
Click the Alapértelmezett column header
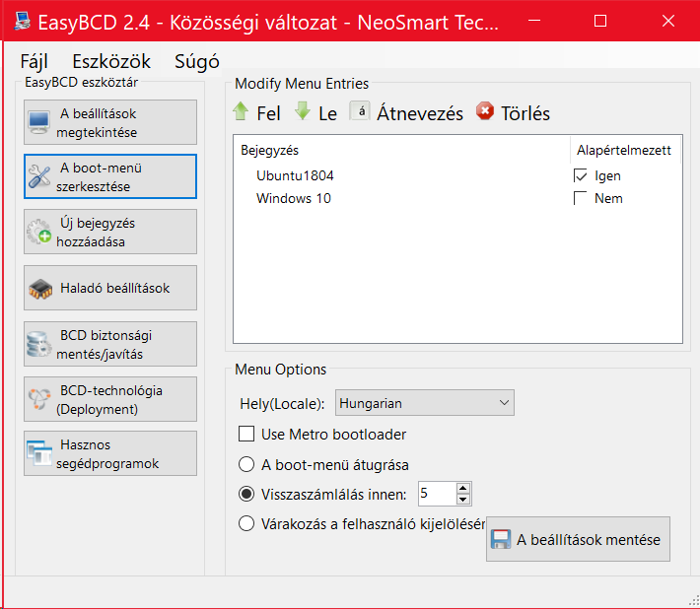[624, 150]
